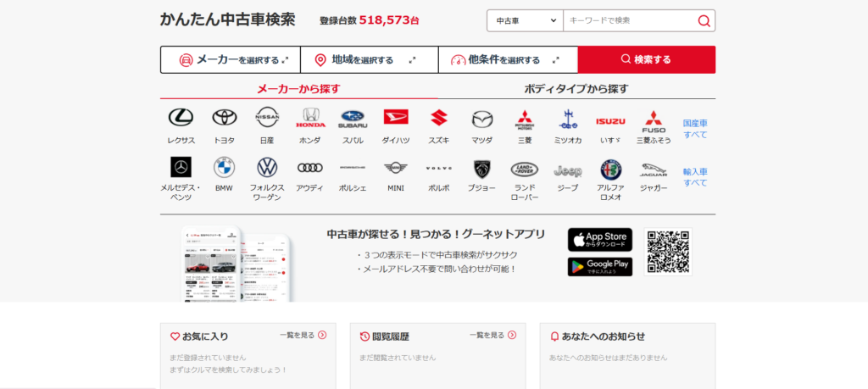
Task: Open the 中古車 category dropdown
Action: point(525,21)
